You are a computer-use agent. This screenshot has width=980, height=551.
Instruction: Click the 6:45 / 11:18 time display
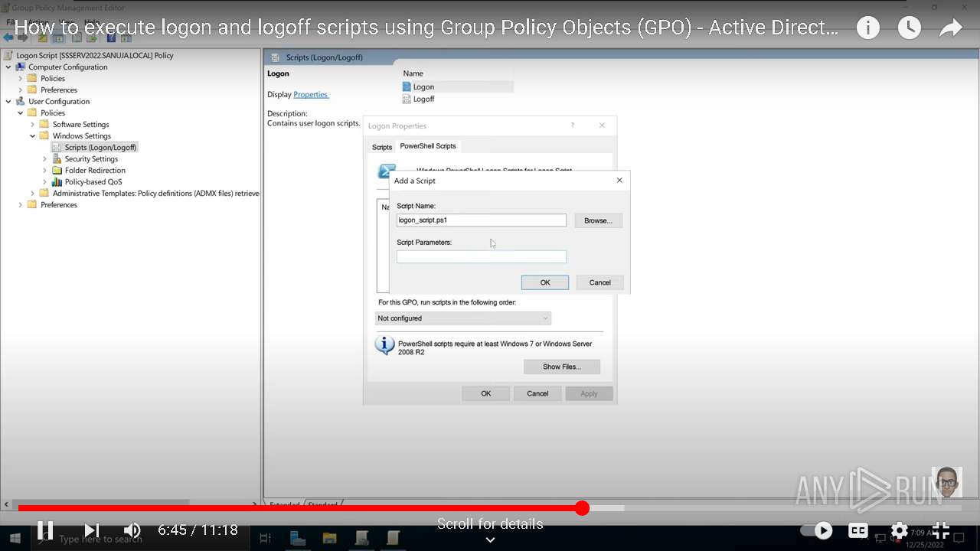click(x=198, y=530)
